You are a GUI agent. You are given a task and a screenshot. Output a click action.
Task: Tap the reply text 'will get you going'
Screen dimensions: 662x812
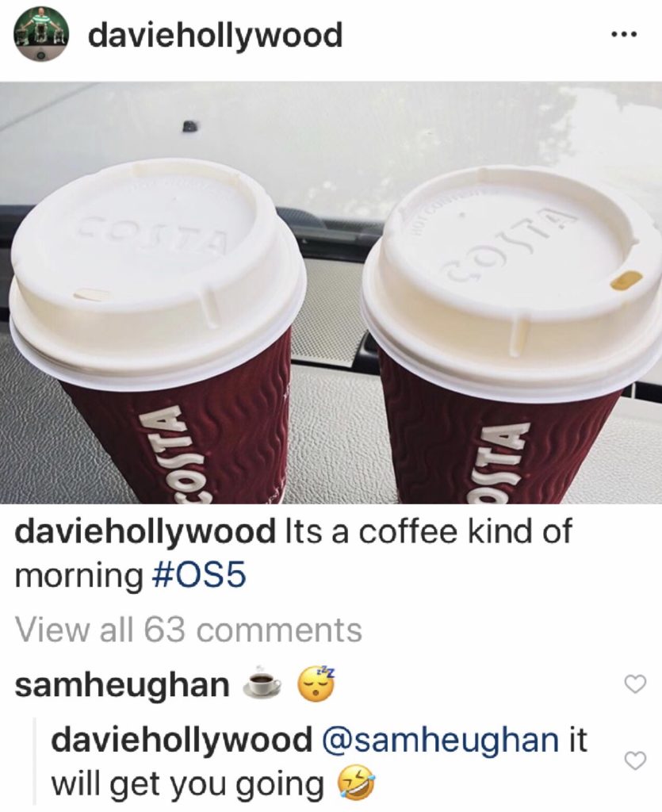[x=186, y=784]
